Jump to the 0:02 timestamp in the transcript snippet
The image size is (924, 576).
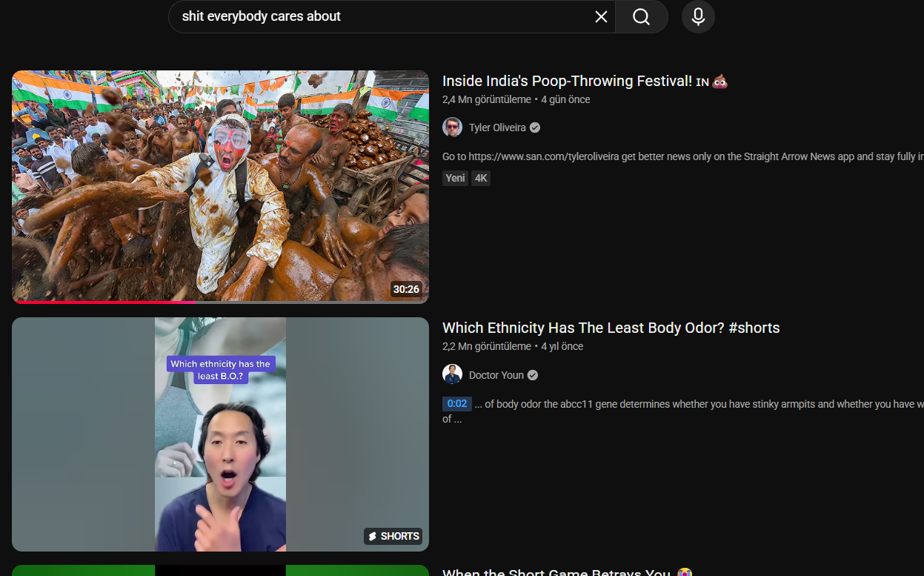tap(456, 404)
